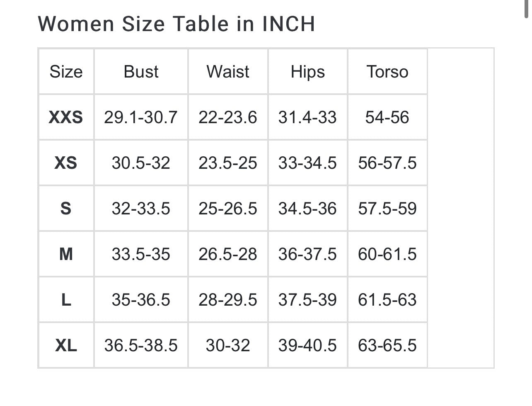Select the Bust column header
Screen dimensions: 532x406
click(141, 72)
